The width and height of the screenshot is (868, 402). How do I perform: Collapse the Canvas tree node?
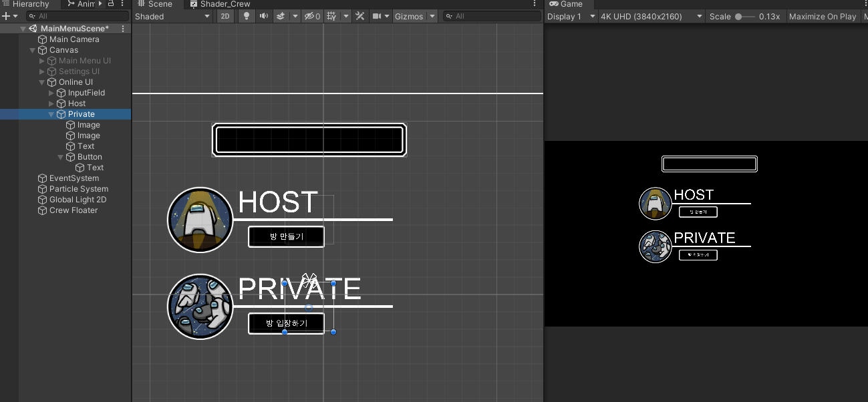point(33,50)
